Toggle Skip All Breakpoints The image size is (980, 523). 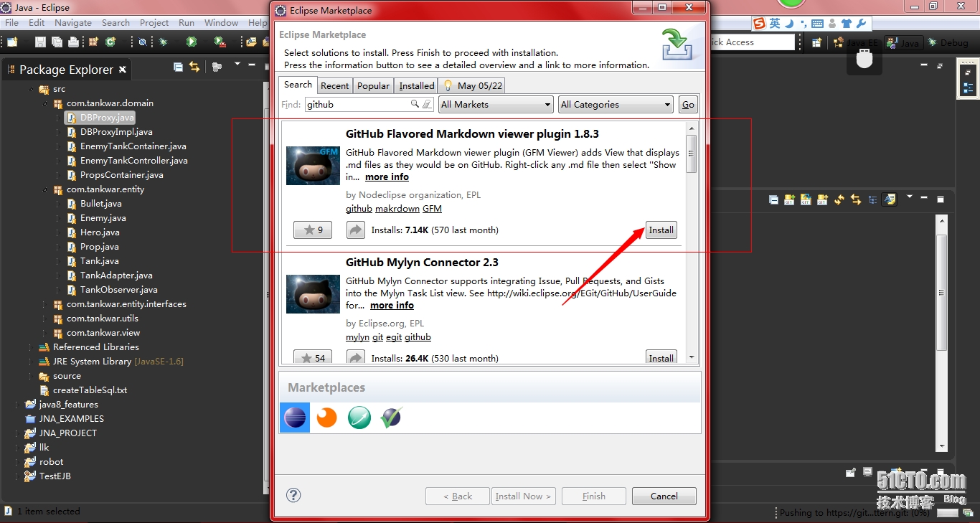point(142,42)
